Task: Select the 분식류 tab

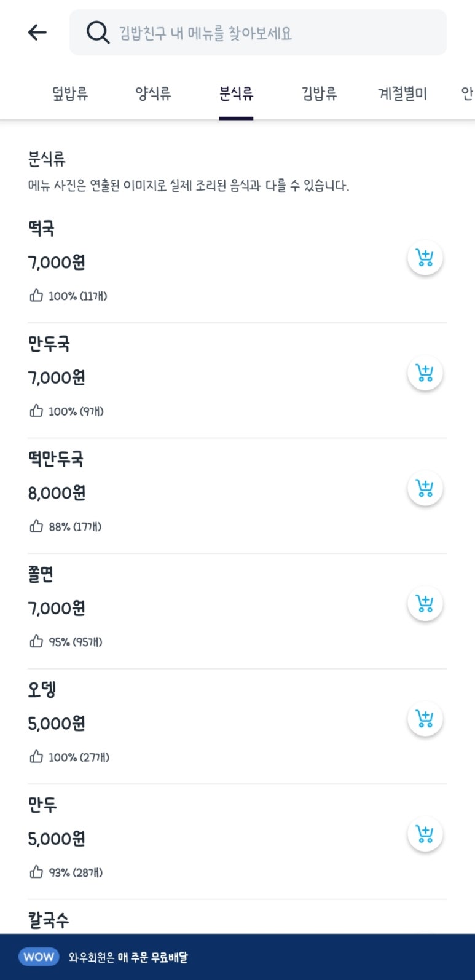Action: 236,94
